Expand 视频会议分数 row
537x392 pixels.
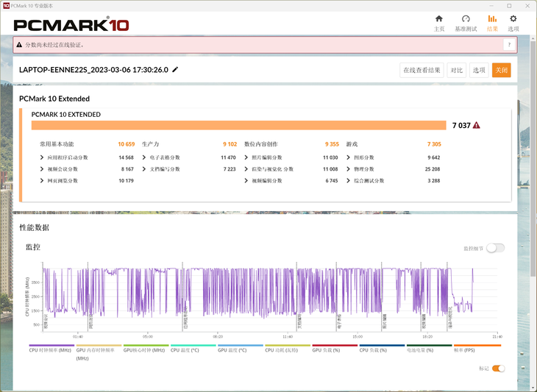point(42,169)
